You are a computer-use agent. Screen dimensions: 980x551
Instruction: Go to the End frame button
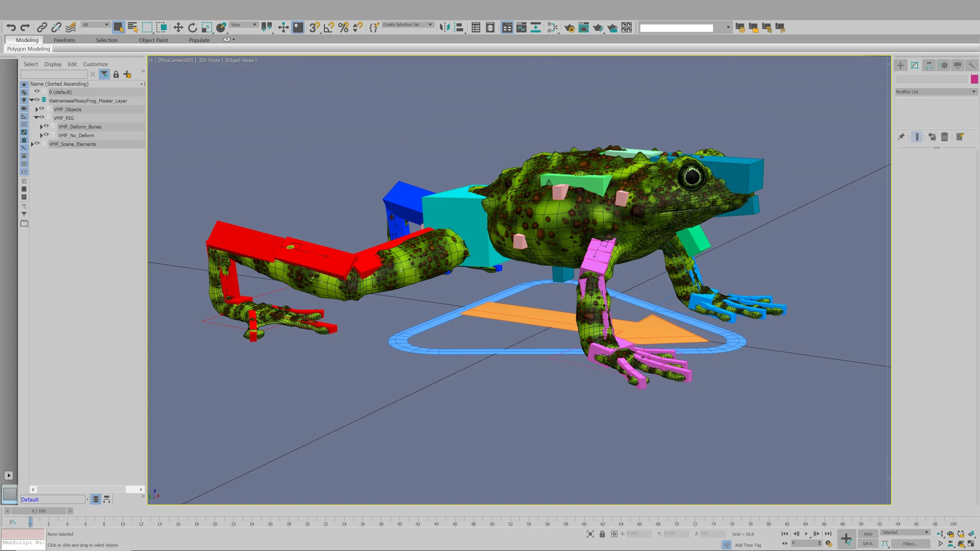(x=828, y=534)
